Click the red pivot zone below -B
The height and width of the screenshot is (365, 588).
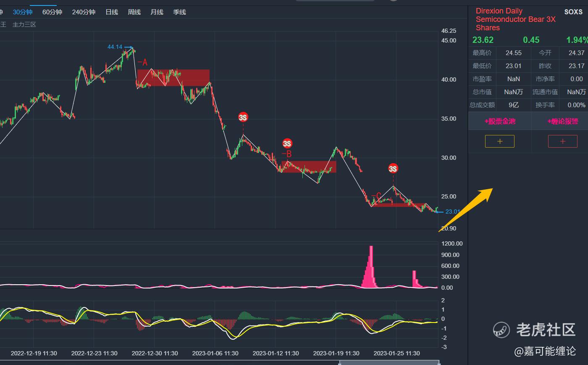click(309, 167)
